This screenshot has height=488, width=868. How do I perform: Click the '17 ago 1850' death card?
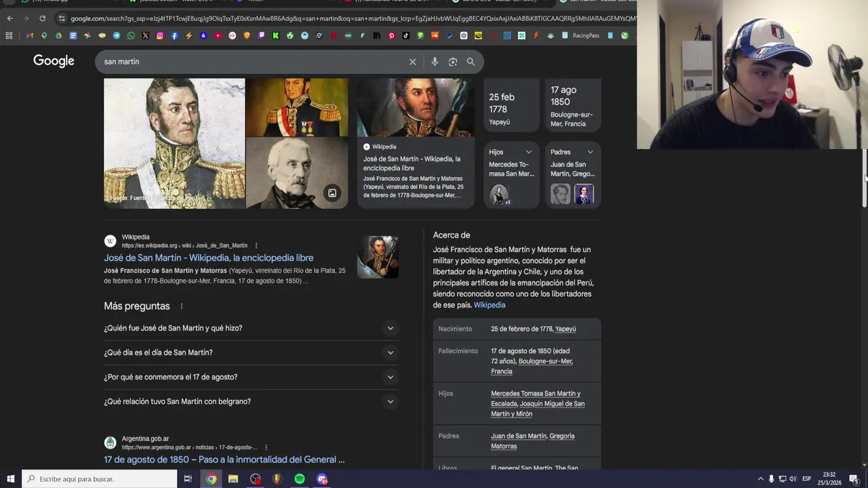[573, 105]
